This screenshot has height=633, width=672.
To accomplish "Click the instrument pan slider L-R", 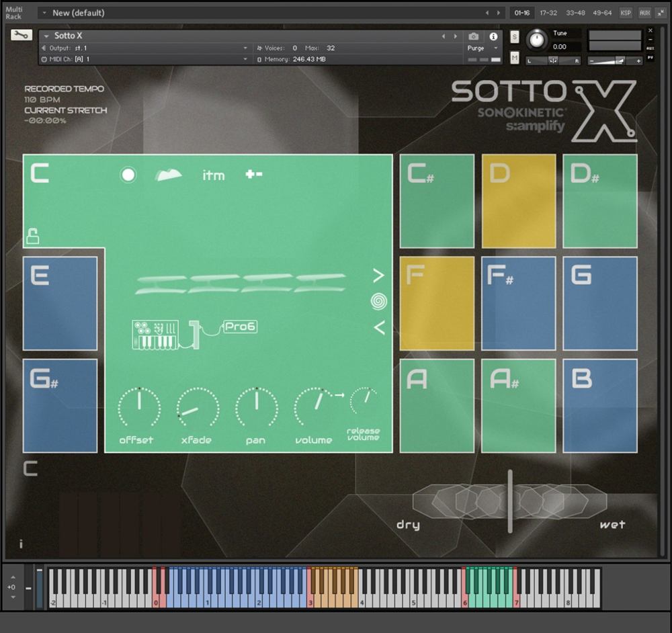I will (x=553, y=61).
